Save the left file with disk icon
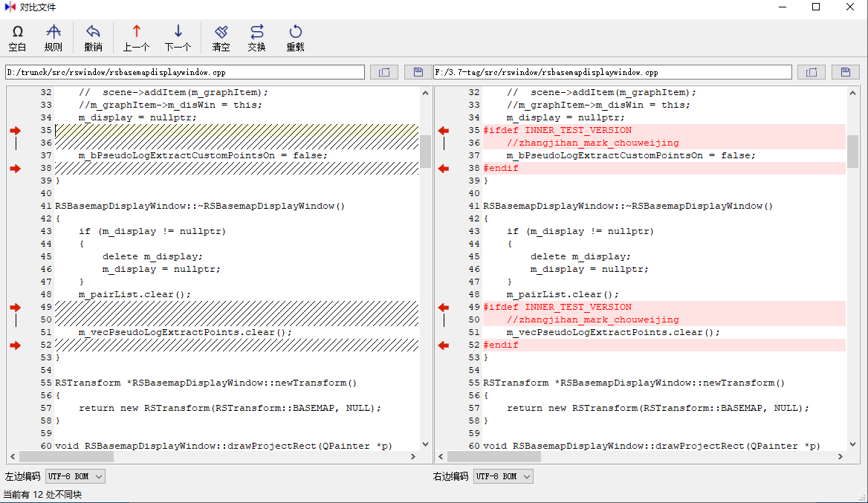The height and width of the screenshot is (503, 868). click(x=418, y=72)
